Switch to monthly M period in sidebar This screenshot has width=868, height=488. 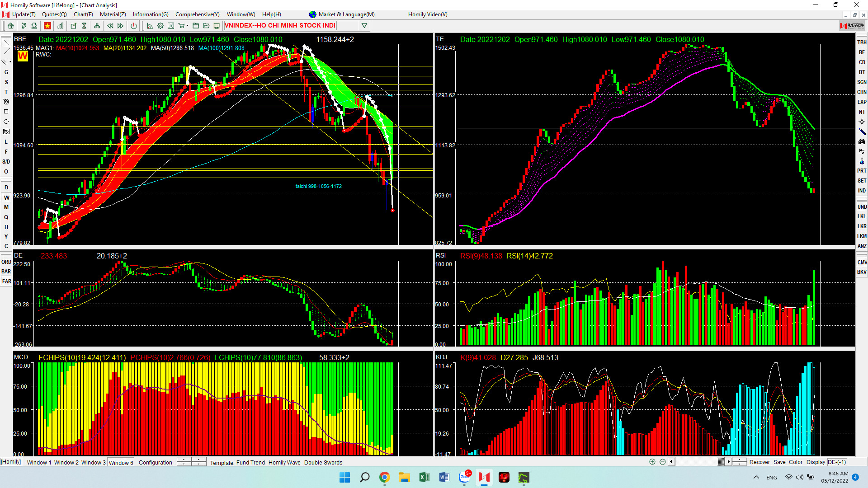click(x=6, y=207)
